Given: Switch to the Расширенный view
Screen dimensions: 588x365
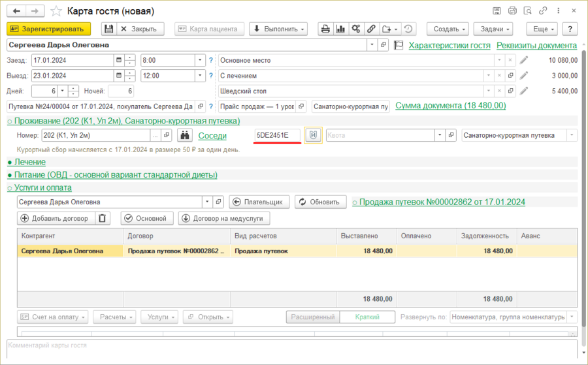Looking at the screenshot, I should (313, 317).
